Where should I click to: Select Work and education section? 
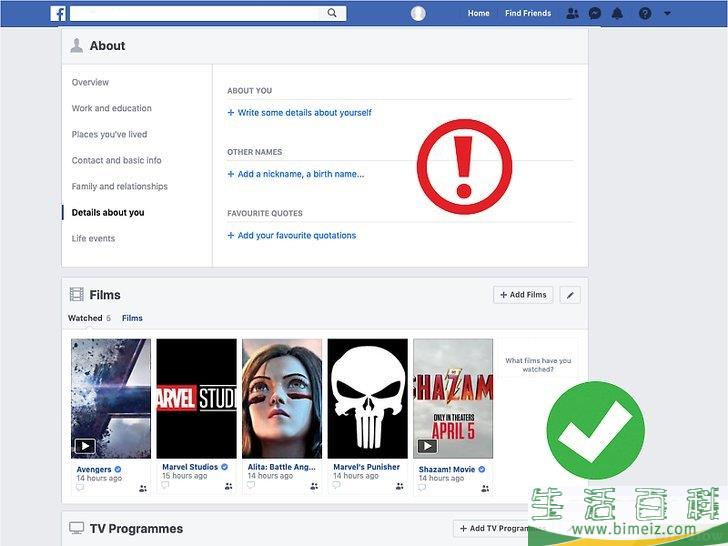[x=111, y=108]
